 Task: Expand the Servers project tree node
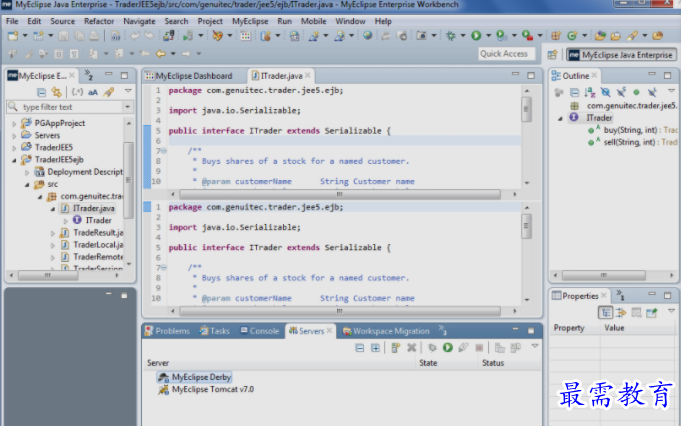(14, 136)
